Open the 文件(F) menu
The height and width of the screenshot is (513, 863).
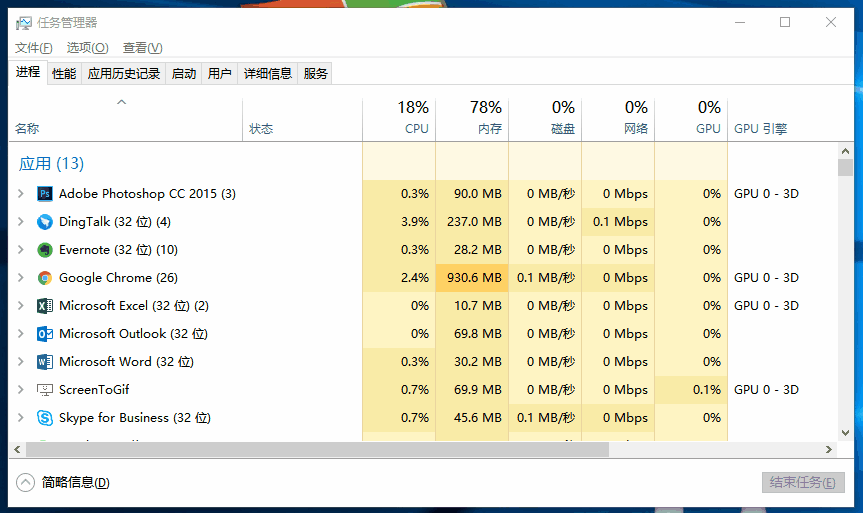[x=34, y=48]
